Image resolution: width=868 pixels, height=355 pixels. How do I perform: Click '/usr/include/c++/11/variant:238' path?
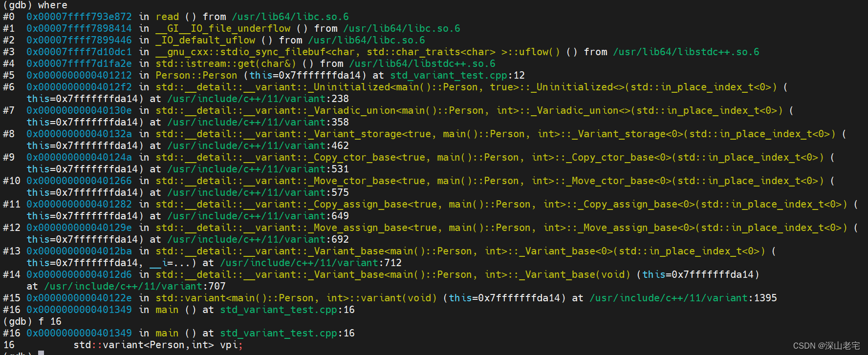point(258,99)
